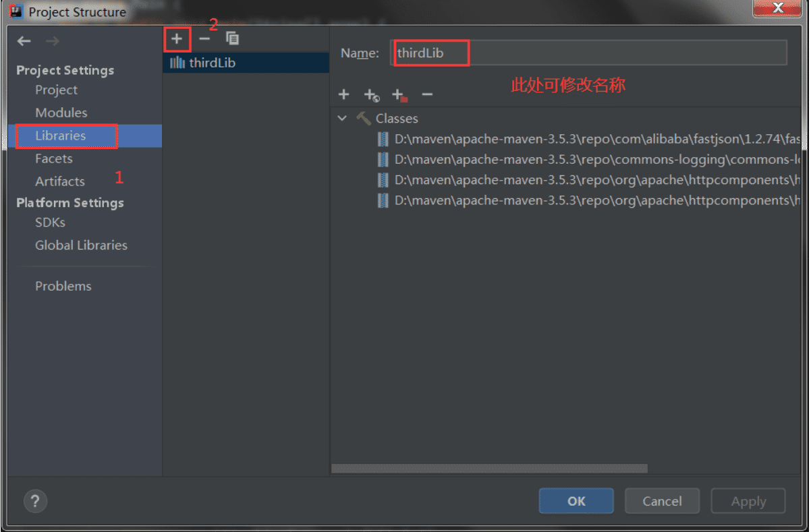The image size is (811, 532).
Task: Copy the selected library using copy icon
Action: [x=232, y=38]
